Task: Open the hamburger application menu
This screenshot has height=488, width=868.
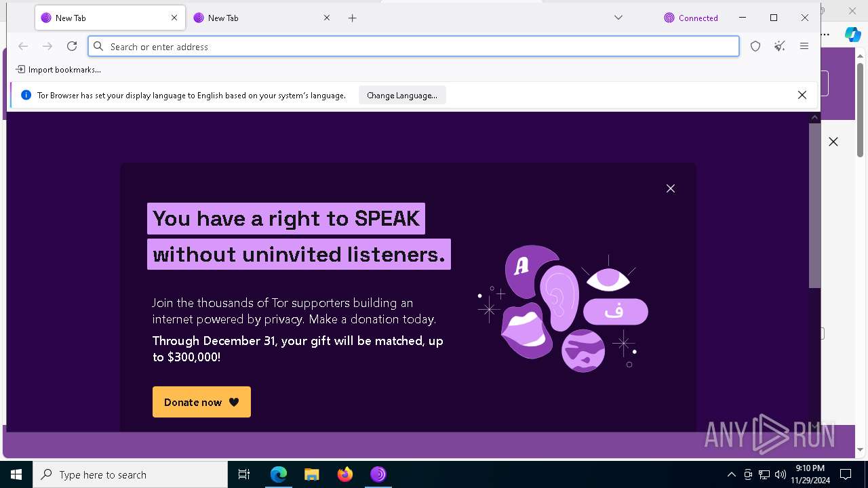Action: pyautogui.click(x=804, y=46)
